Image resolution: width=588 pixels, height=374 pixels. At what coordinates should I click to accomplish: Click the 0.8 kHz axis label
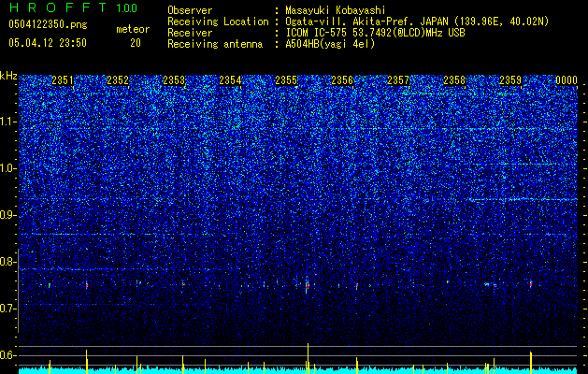click(7, 262)
